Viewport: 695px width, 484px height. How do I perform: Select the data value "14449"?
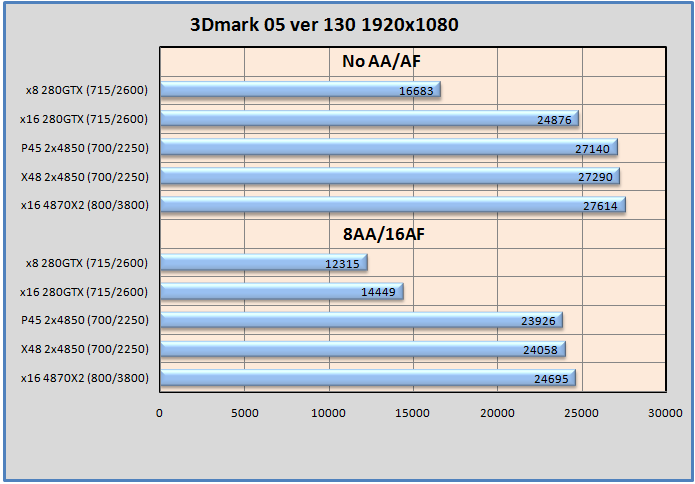379,292
